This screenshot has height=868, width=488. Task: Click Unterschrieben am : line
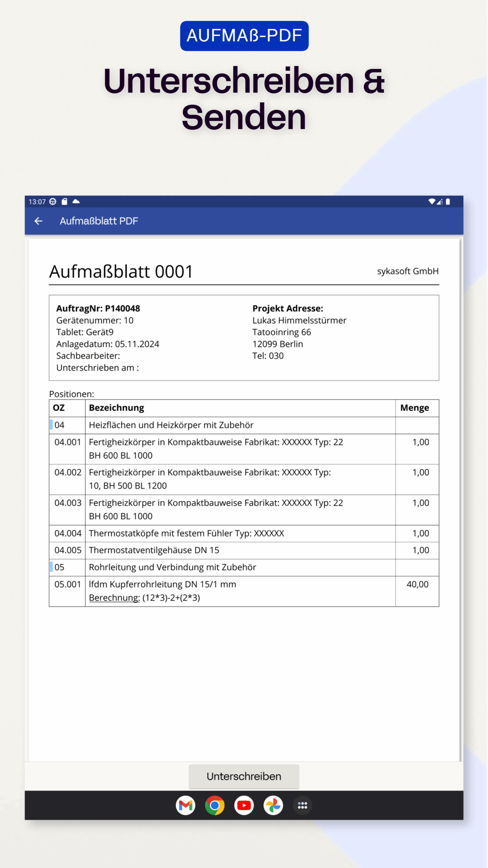[x=98, y=368]
